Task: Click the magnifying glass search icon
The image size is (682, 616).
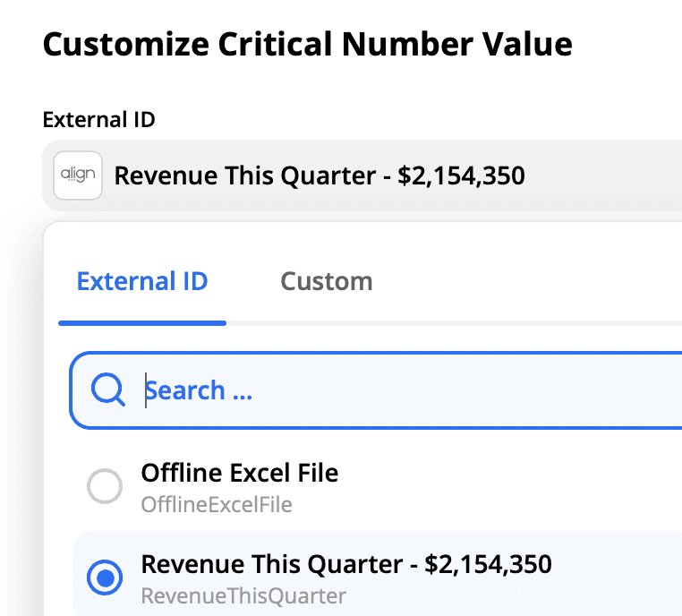Action: click(108, 389)
